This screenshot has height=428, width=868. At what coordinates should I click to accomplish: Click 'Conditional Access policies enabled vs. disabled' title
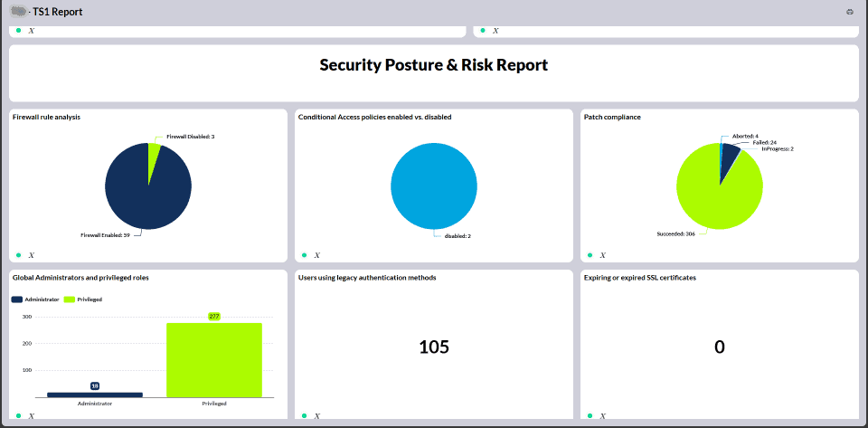(374, 118)
